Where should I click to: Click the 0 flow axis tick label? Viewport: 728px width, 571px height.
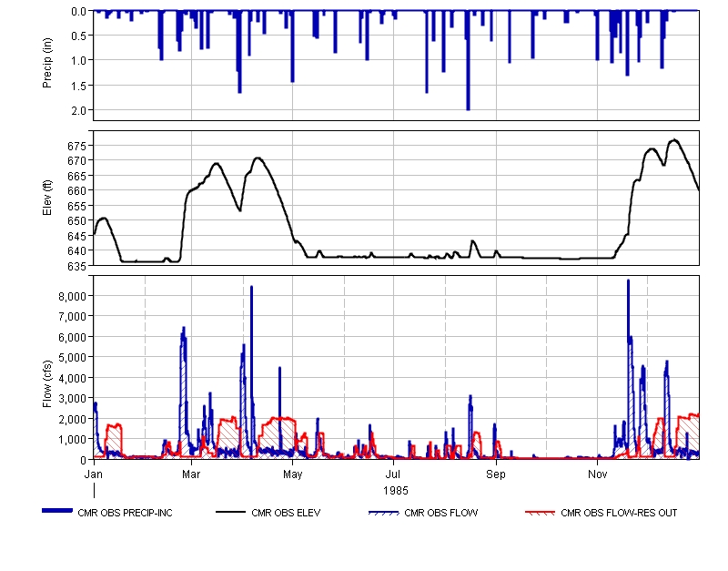84,460
